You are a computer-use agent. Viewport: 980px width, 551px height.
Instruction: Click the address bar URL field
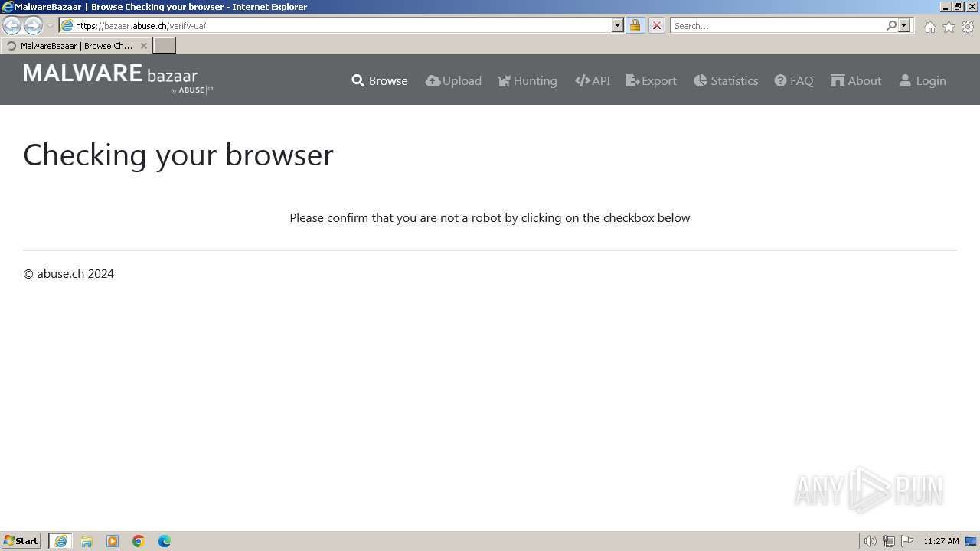pos(336,25)
